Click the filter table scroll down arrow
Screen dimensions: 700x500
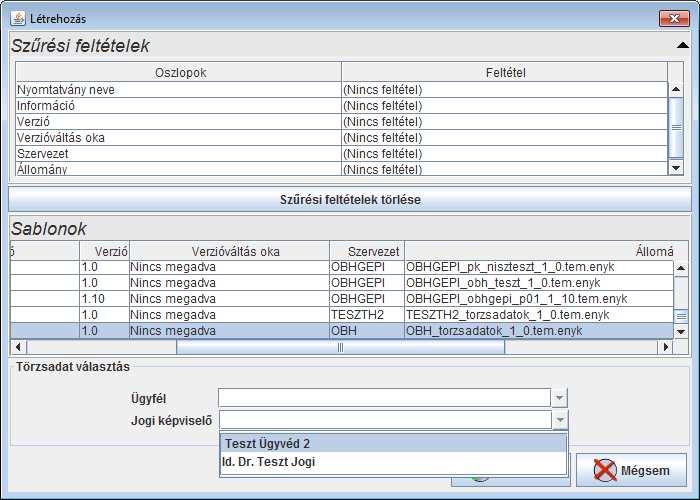tap(676, 168)
